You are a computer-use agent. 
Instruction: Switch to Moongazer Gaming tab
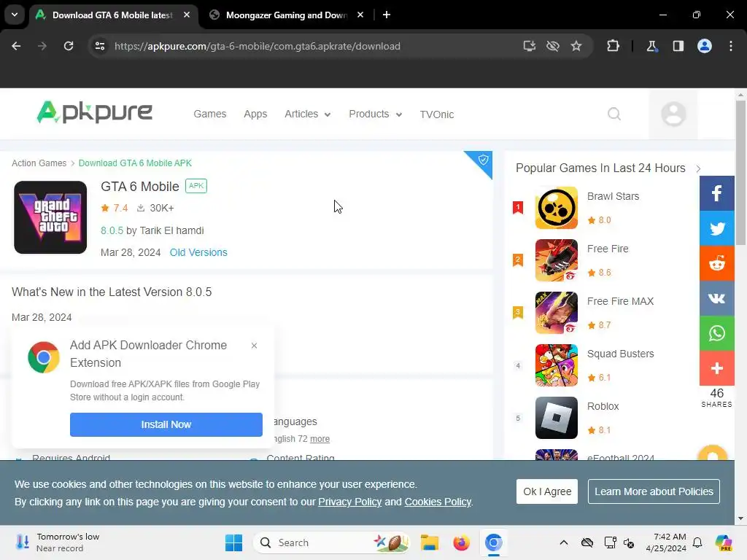point(287,15)
